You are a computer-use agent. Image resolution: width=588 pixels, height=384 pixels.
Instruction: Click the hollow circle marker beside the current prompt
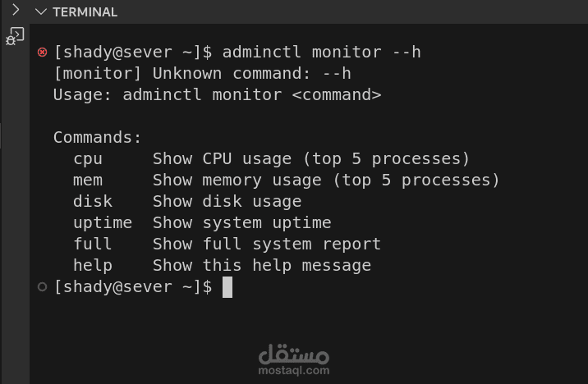pyautogui.click(x=43, y=287)
